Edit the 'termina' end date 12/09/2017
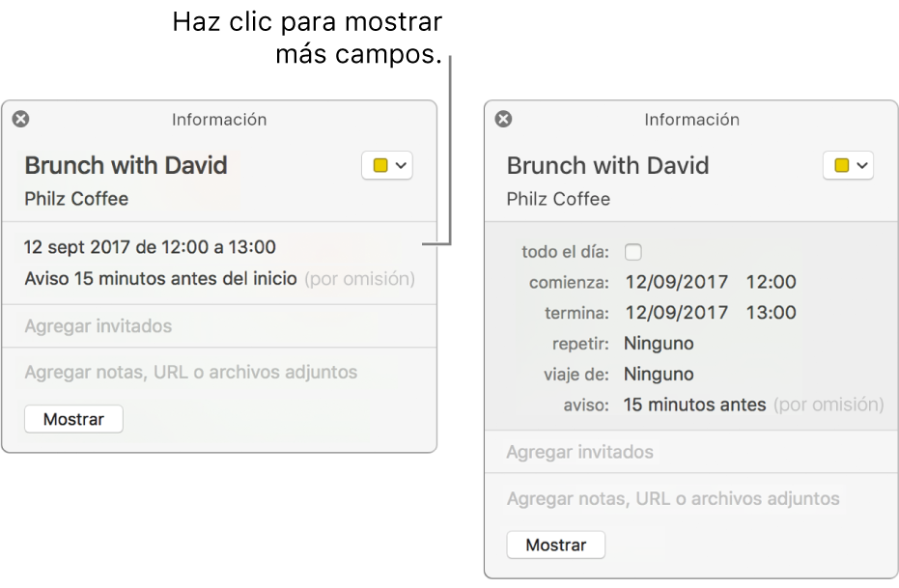Screen dimensions: 899x588 coord(676,312)
